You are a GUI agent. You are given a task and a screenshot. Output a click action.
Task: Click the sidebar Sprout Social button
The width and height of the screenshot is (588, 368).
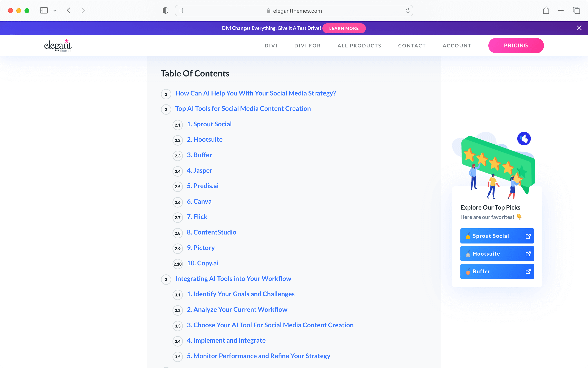497,236
